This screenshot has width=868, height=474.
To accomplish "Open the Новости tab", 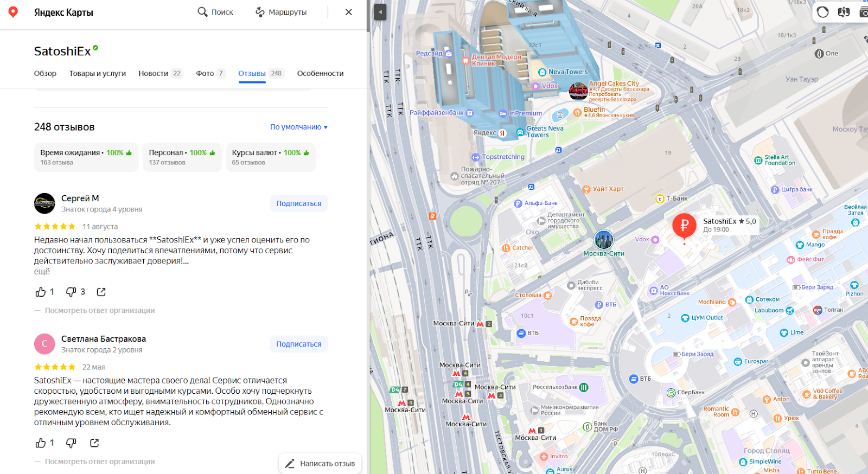I will (x=161, y=73).
